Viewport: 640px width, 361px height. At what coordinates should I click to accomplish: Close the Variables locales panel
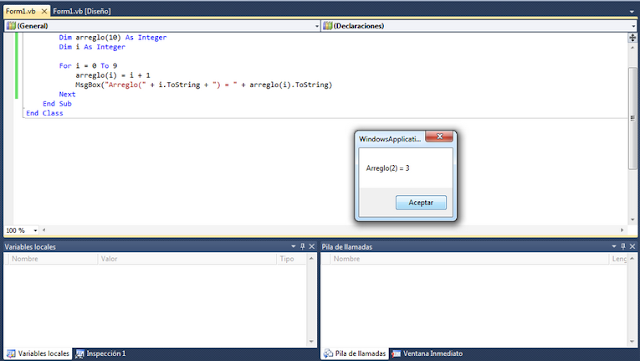[312, 246]
